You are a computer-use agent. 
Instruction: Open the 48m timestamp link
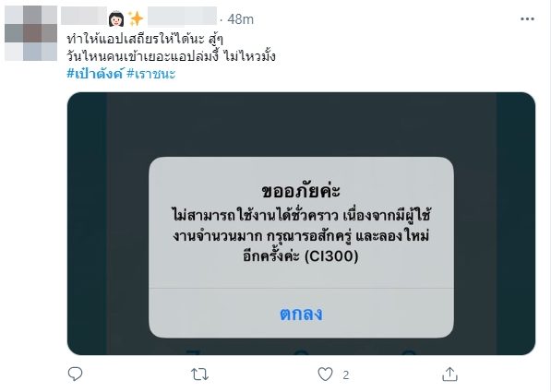[240, 19]
